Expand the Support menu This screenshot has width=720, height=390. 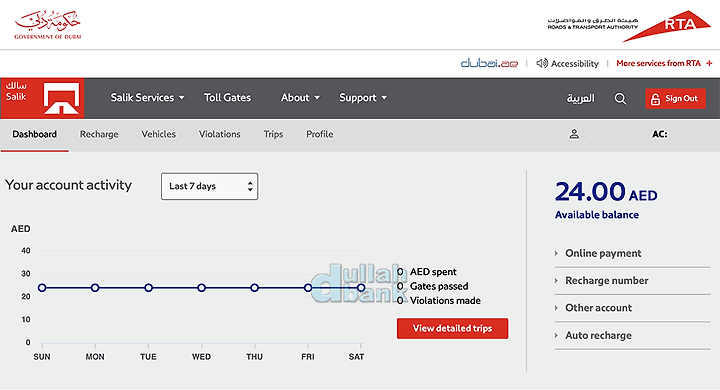(363, 98)
